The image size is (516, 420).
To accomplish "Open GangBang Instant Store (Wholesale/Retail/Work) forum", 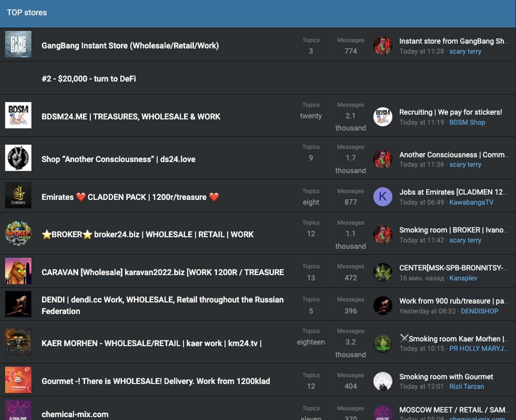I will 130,45.
